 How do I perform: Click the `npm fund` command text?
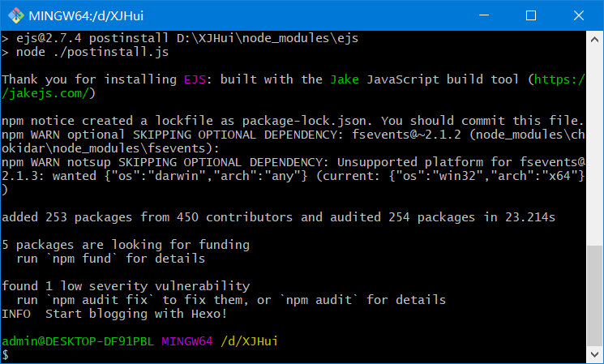click(x=82, y=259)
